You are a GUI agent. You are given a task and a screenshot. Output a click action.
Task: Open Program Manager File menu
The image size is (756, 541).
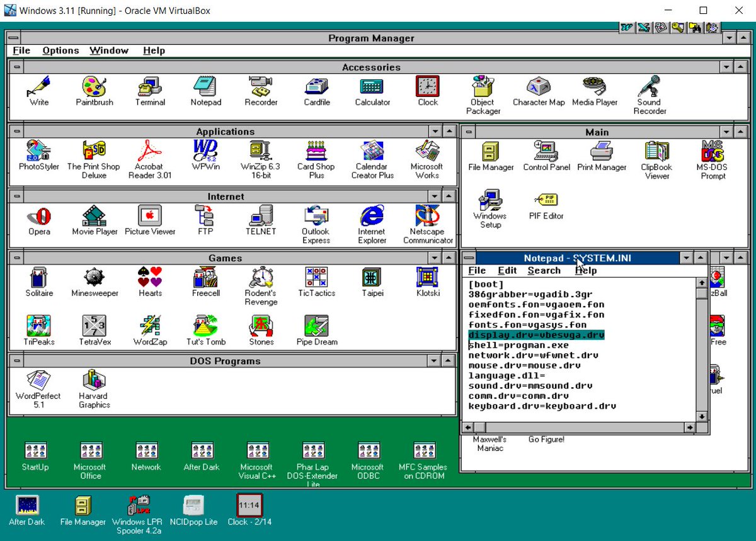click(21, 50)
